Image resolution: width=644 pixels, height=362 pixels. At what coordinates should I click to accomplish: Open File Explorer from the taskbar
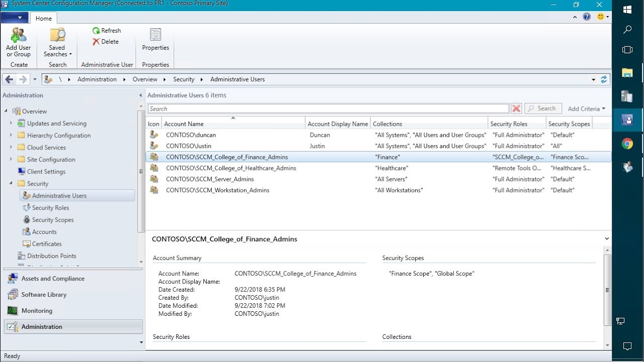627,73
